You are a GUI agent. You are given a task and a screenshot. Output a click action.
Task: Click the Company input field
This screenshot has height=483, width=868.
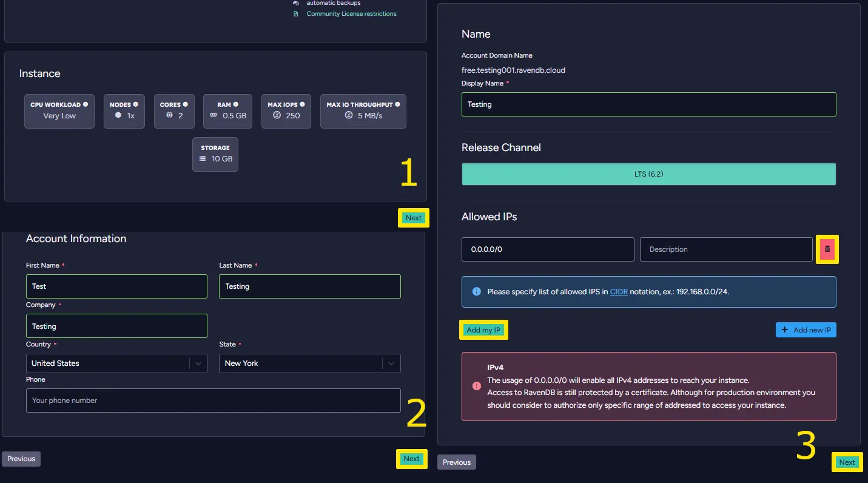coord(116,326)
